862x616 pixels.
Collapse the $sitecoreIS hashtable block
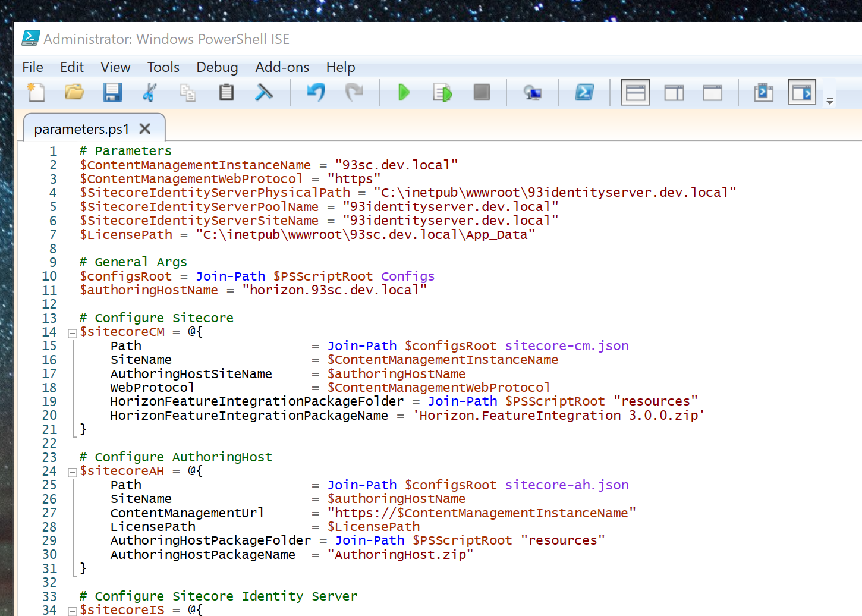tap(72, 611)
